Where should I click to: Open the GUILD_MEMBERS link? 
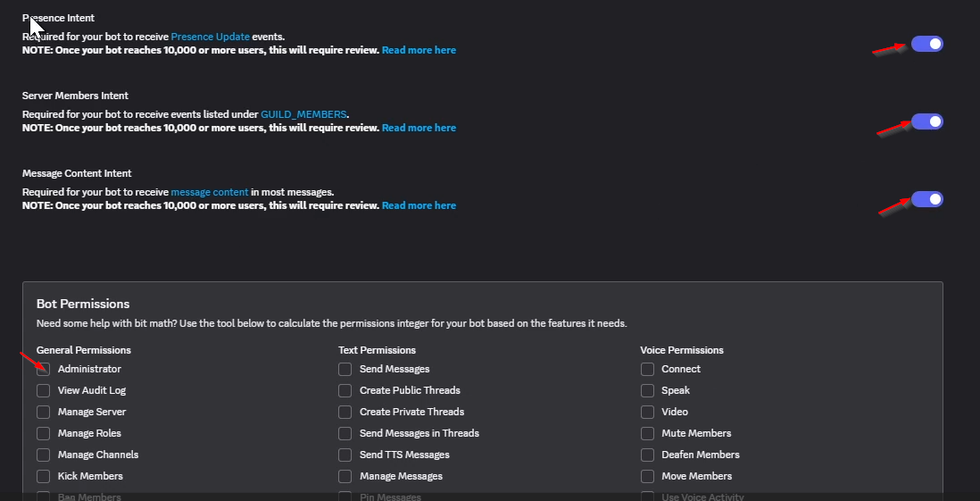[303, 114]
